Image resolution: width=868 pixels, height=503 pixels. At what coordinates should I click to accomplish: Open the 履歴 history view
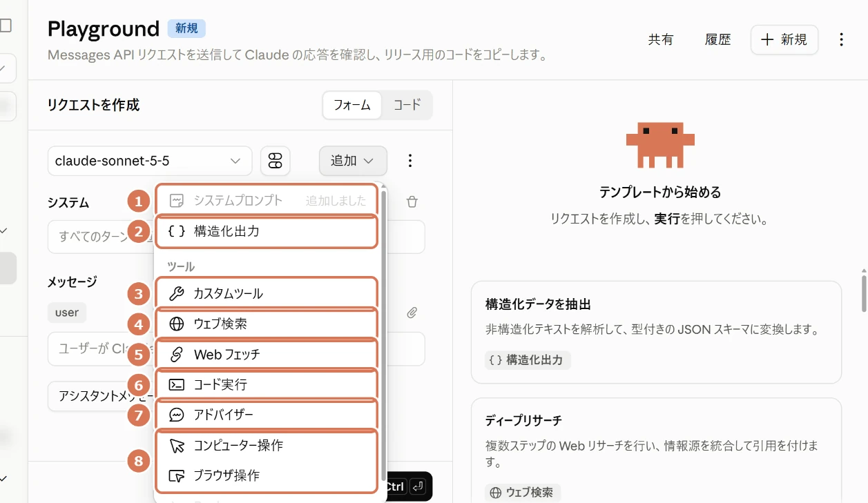[717, 39]
